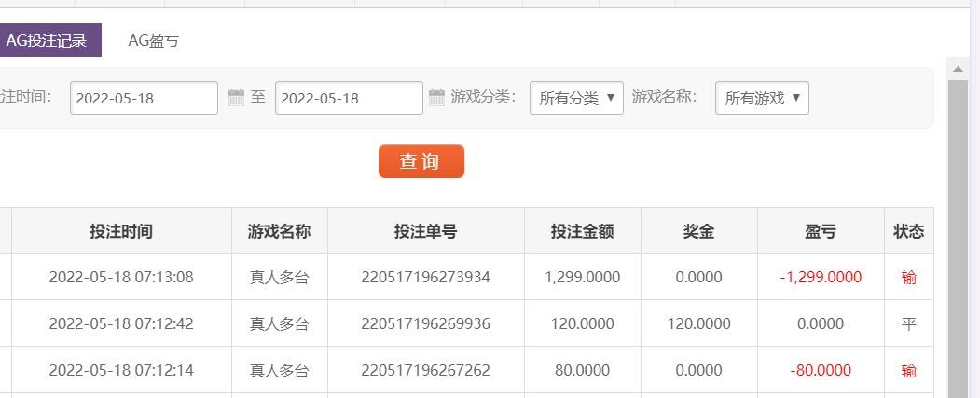The image size is (980, 398).
Task: Expand the 所有分类 category dropdown
Action: [x=576, y=98]
